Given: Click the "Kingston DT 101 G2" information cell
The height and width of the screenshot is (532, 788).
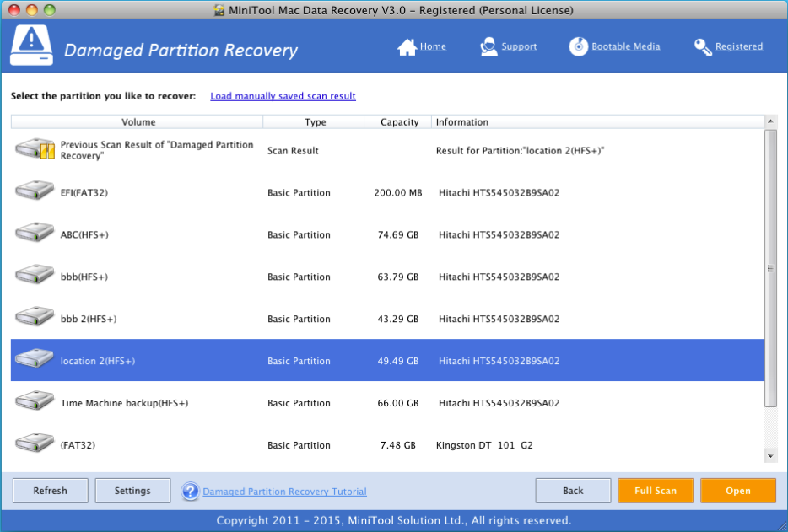Looking at the screenshot, I should pos(484,445).
